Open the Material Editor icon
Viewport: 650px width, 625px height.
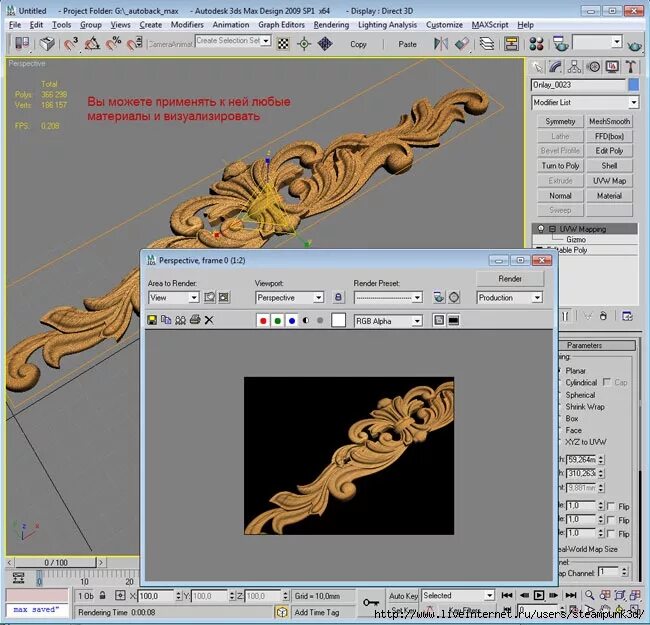coord(536,44)
